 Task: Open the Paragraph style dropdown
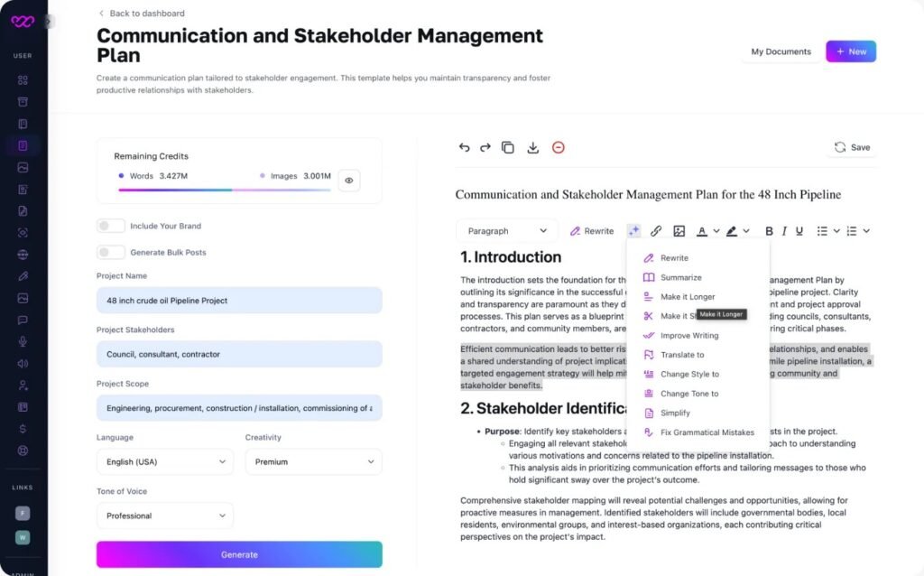[x=506, y=230]
